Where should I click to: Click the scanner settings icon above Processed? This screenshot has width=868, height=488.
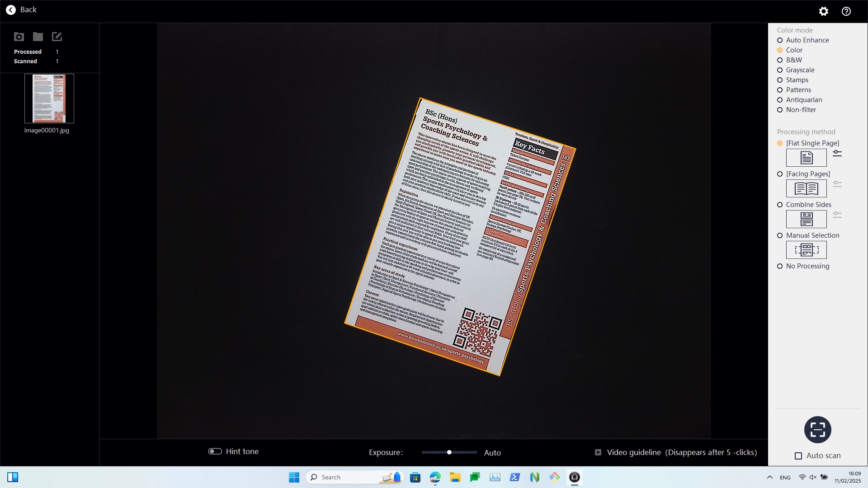(19, 37)
